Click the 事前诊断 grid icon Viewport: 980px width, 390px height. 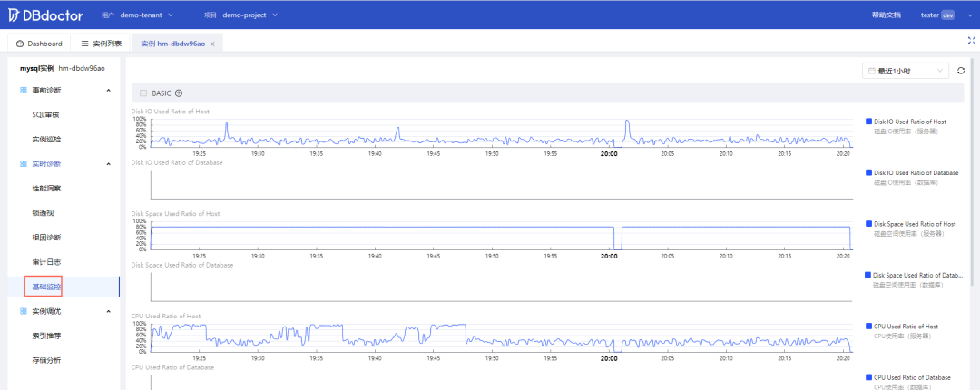23,91
